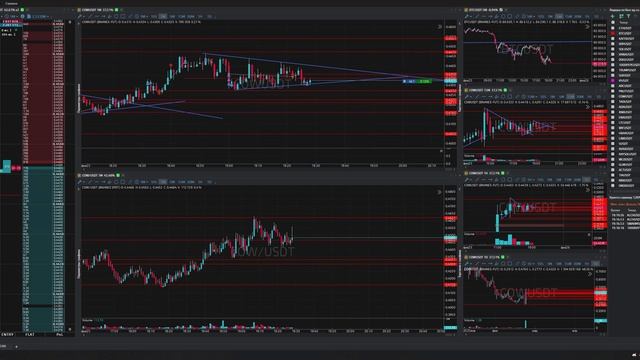Expand the double-arrow toggle in BTCUSDT chart
This screenshot has width=640, height=360.
click(588, 27)
